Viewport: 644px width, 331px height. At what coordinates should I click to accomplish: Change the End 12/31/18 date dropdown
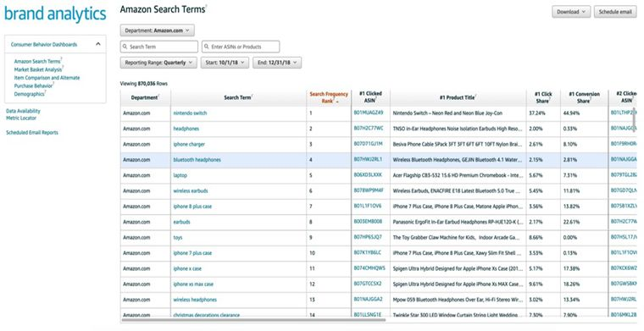click(x=277, y=63)
